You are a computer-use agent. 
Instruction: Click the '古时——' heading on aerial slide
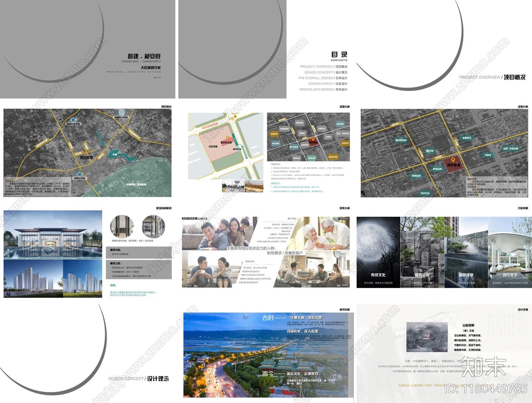coord(273,318)
